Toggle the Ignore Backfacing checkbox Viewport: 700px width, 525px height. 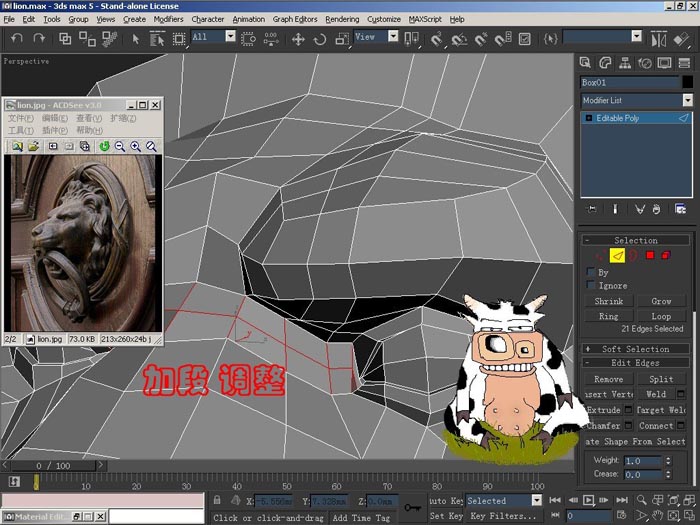pos(591,285)
